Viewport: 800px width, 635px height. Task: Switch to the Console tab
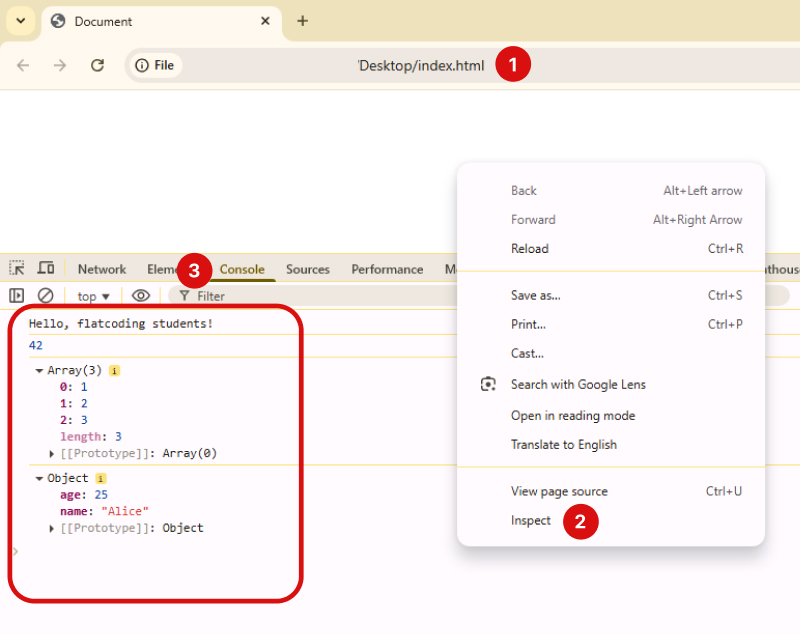242,269
